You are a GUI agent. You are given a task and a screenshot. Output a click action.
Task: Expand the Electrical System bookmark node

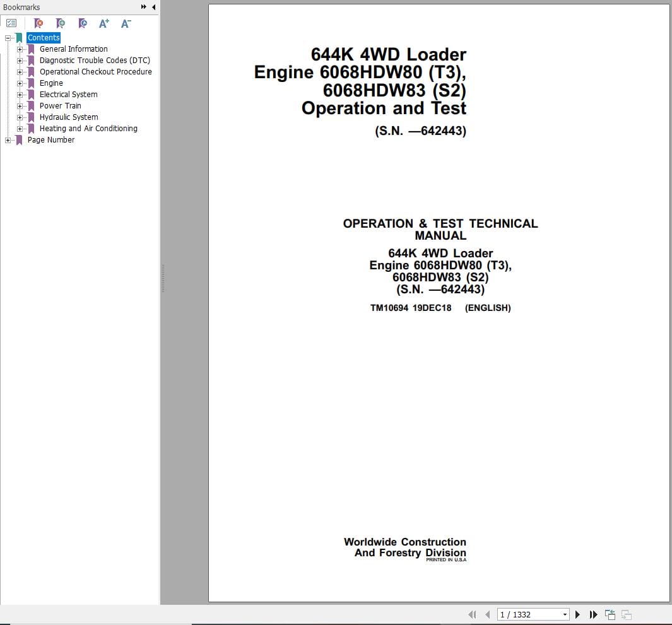[x=20, y=95]
